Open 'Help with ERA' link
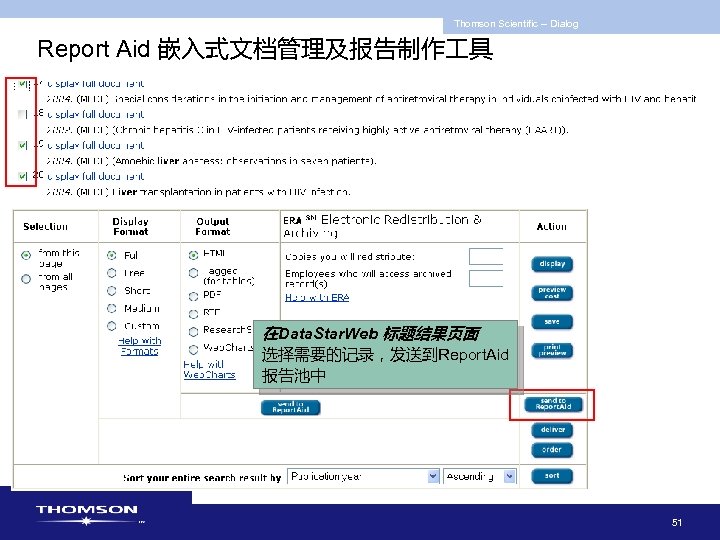The height and width of the screenshot is (540, 720). tap(317, 298)
